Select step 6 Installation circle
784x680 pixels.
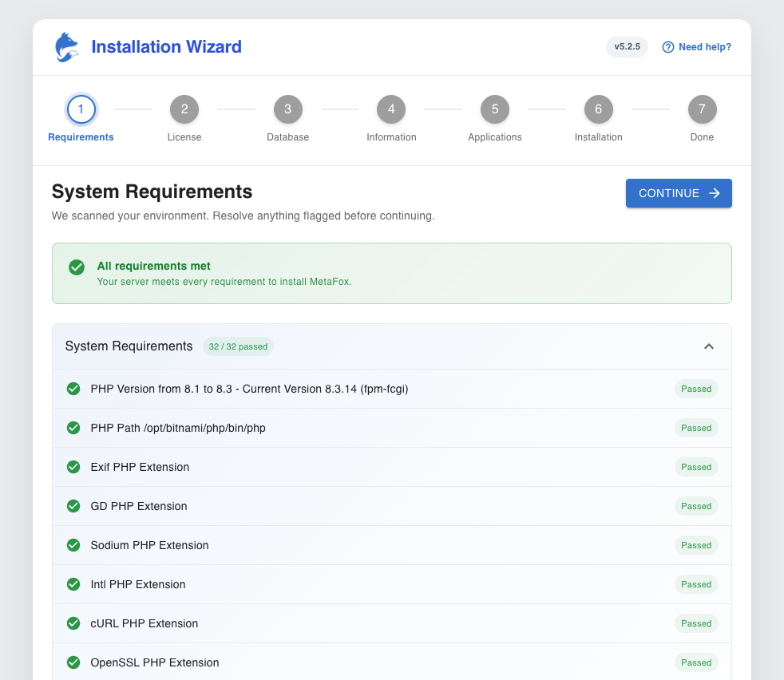tap(599, 109)
